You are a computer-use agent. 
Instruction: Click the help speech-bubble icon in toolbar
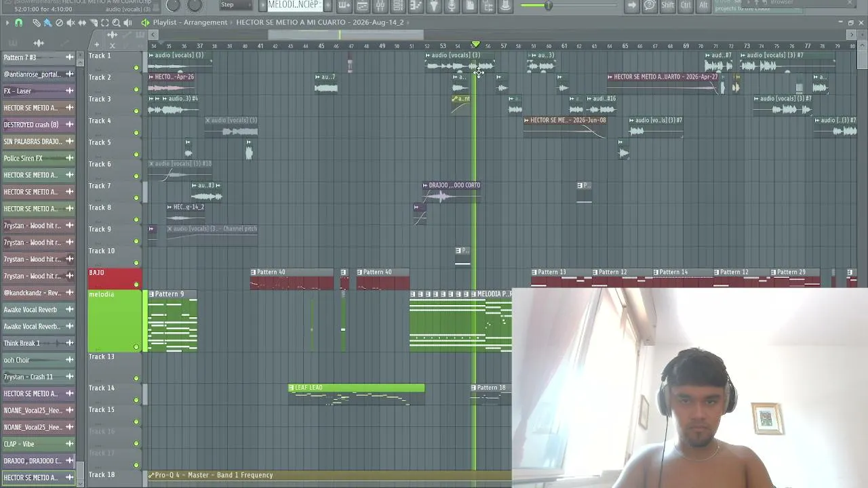(x=650, y=5)
